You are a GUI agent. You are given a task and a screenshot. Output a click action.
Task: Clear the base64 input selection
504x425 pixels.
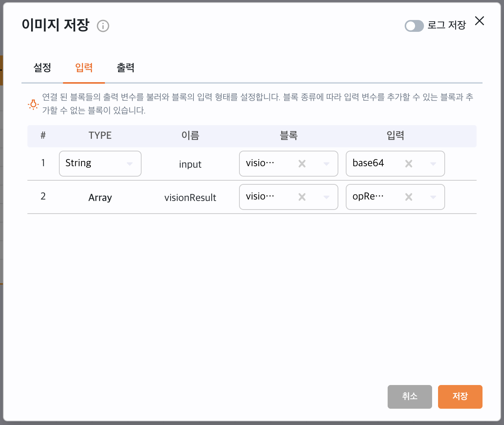[409, 164]
